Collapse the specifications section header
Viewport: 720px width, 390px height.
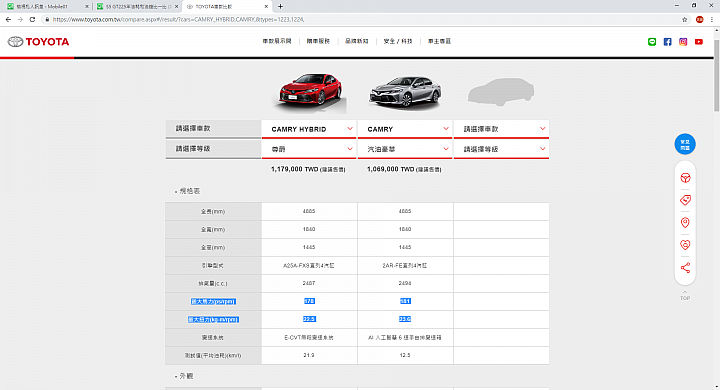pyautogui.click(x=187, y=191)
